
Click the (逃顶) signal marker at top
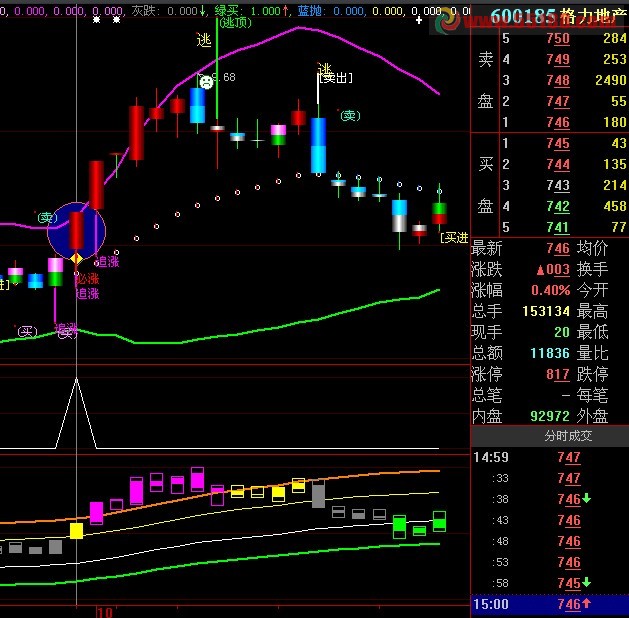[236, 22]
